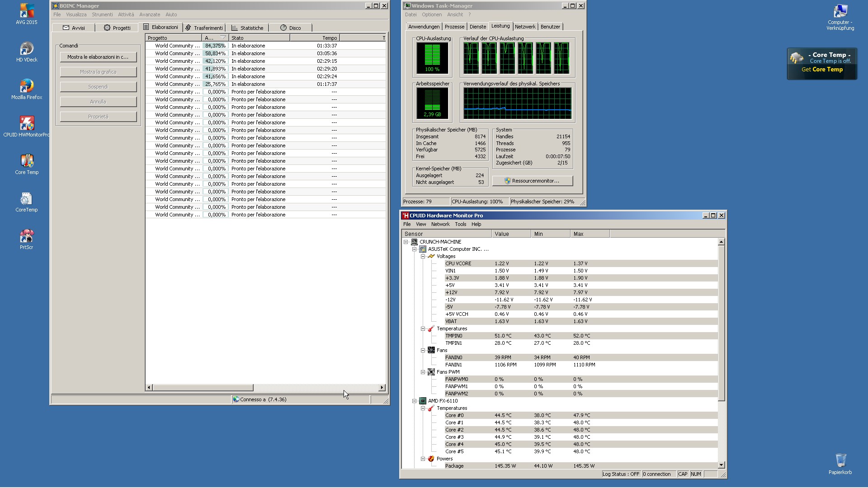Click the Get Core Temp link
Viewport: 868px width, 488px height.
822,70
